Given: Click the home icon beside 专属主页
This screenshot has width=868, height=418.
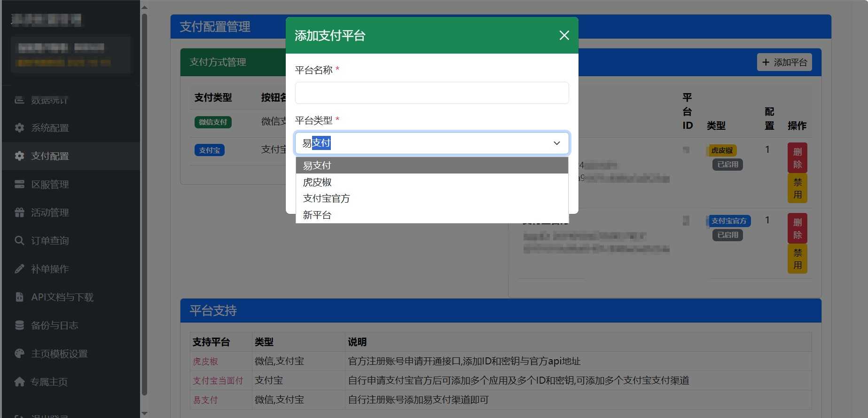Looking at the screenshot, I should pos(19,382).
